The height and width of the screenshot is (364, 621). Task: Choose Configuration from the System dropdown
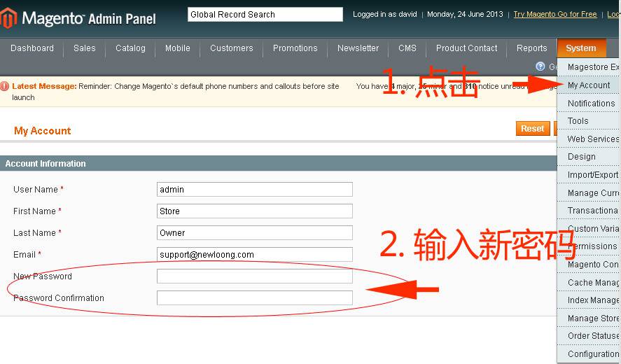coord(593,354)
